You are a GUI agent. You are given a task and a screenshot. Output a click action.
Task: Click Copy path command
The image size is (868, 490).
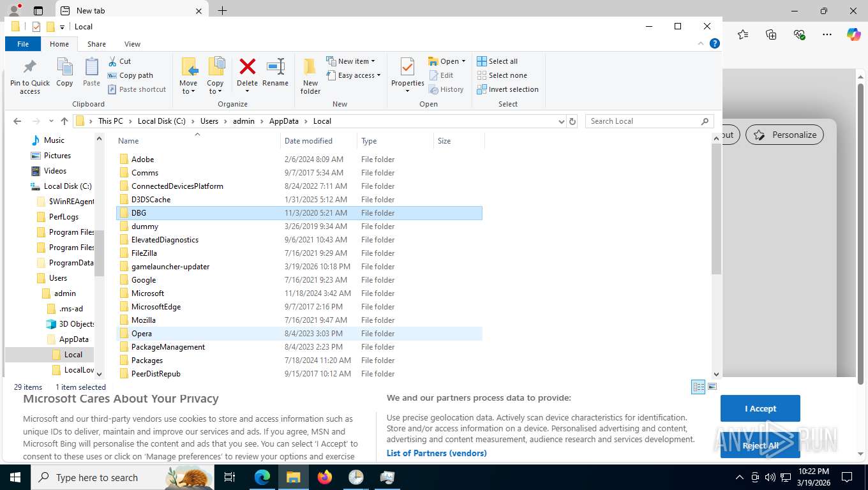130,75
